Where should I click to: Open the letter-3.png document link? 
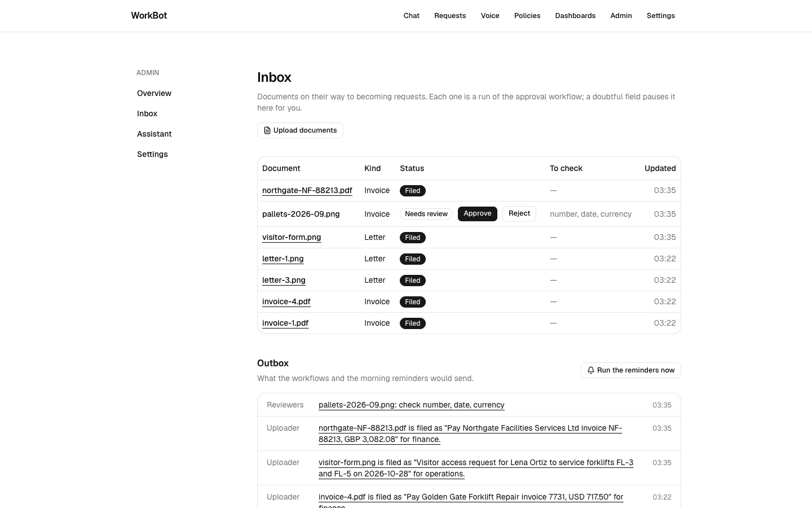[x=284, y=281]
